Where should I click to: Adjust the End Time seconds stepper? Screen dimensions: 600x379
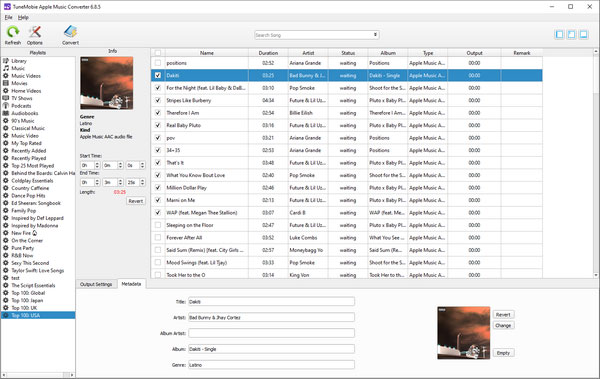tap(142, 182)
